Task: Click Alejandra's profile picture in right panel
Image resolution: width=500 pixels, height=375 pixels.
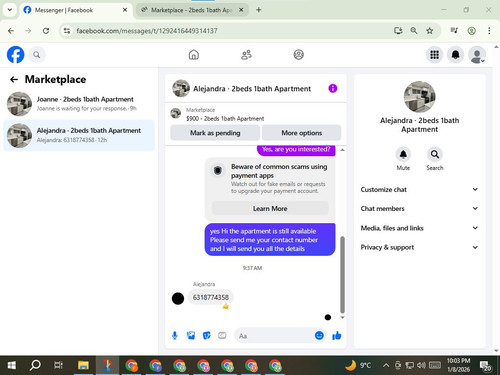Action: pyautogui.click(x=419, y=97)
